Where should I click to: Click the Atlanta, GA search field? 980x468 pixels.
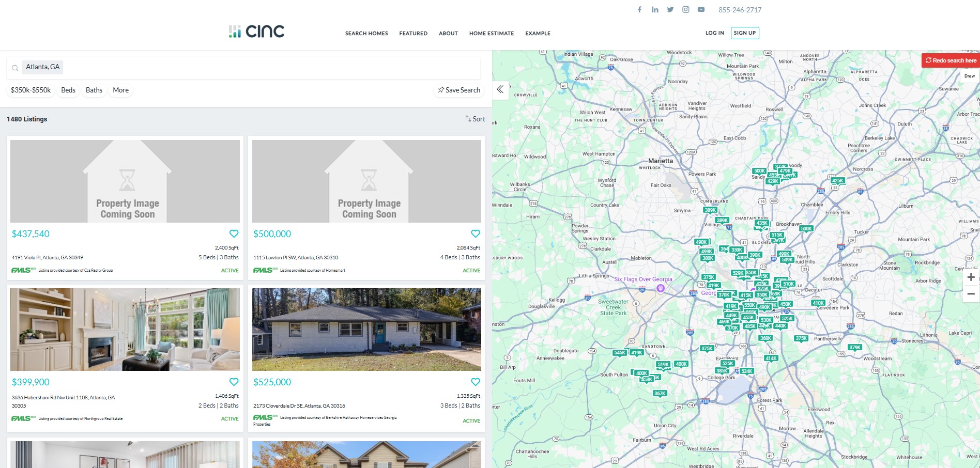(243, 67)
